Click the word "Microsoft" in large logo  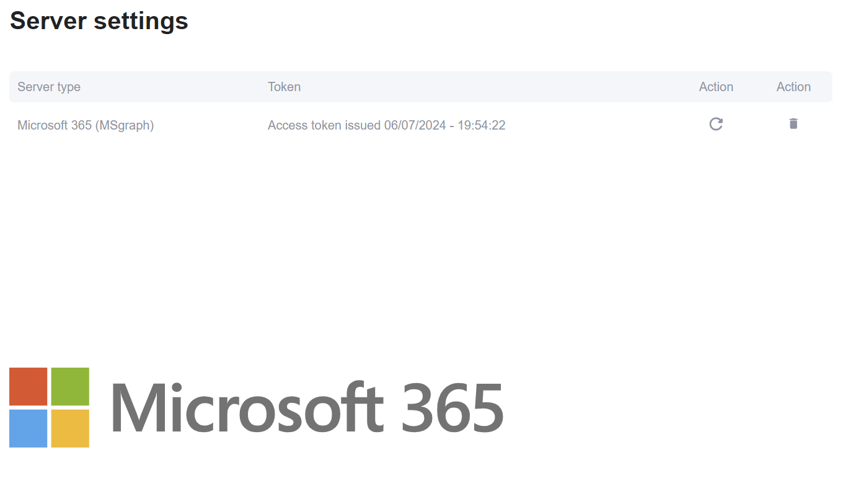pos(247,408)
